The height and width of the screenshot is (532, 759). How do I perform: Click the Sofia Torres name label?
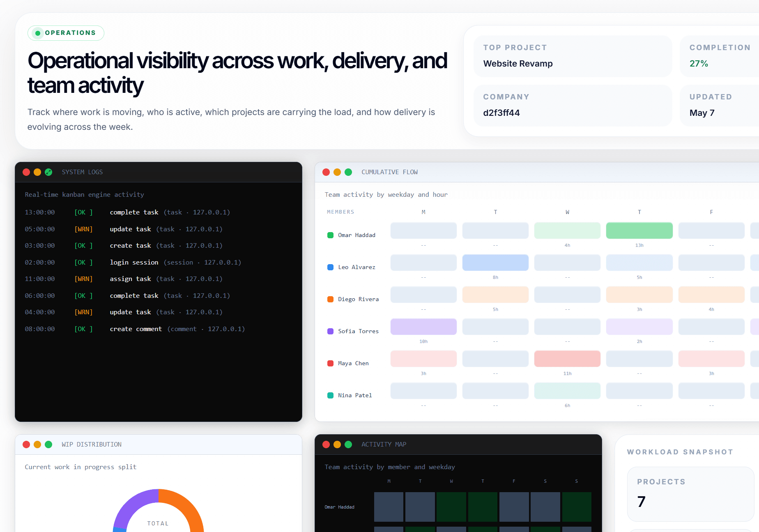click(358, 331)
